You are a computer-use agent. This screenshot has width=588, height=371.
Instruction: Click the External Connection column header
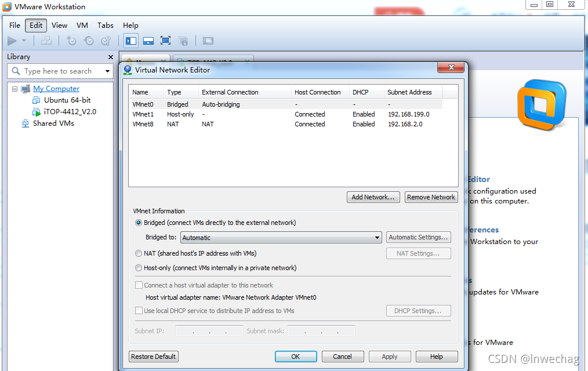(x=245, y=92)
